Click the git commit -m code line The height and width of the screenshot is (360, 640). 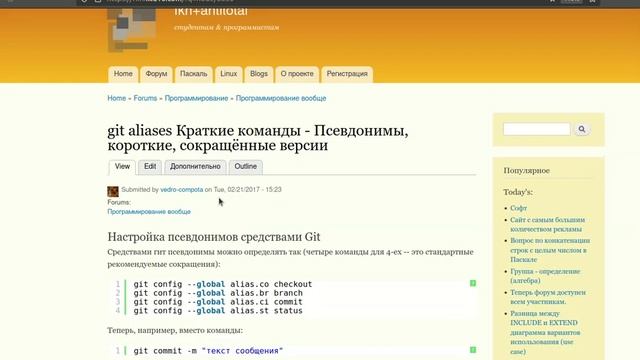(208, 351)
